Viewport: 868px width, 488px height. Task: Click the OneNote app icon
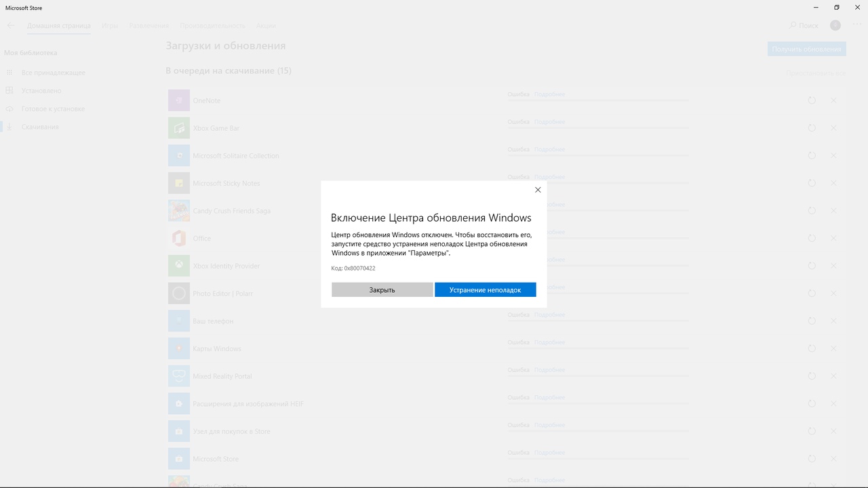click(x=179, y=100)
